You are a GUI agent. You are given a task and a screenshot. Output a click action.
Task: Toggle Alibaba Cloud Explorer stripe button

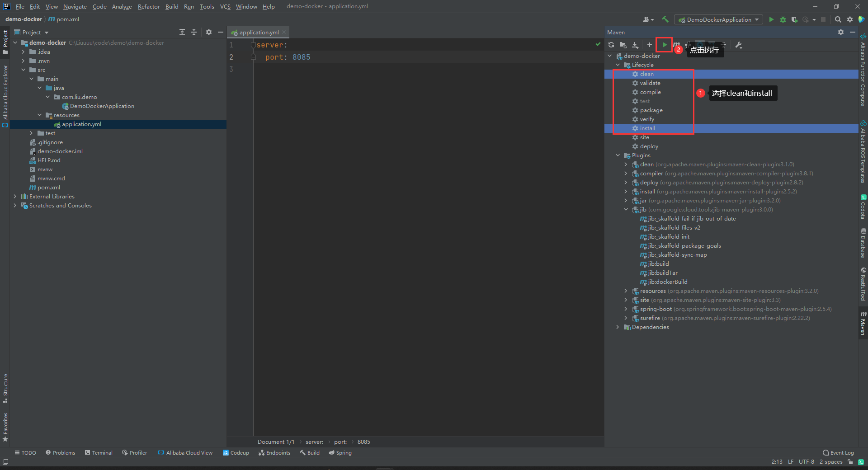point(5,96)
